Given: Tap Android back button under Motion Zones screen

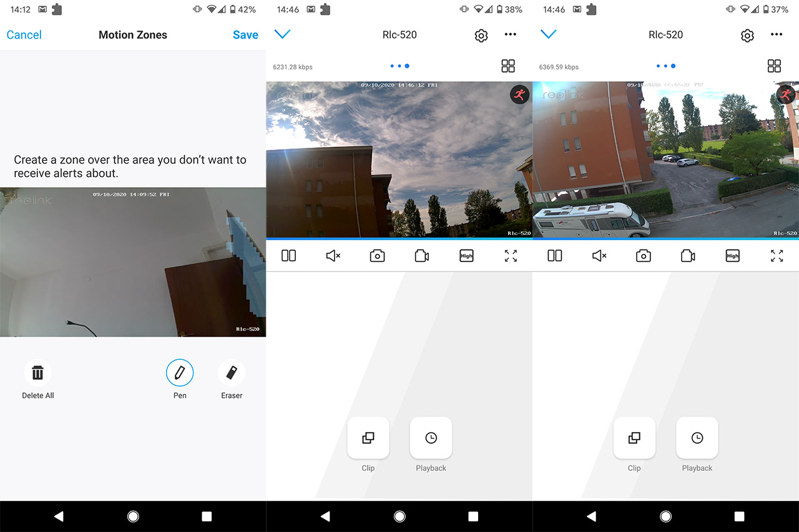Looking at the screenshot, I should click(x=59, y=516).
